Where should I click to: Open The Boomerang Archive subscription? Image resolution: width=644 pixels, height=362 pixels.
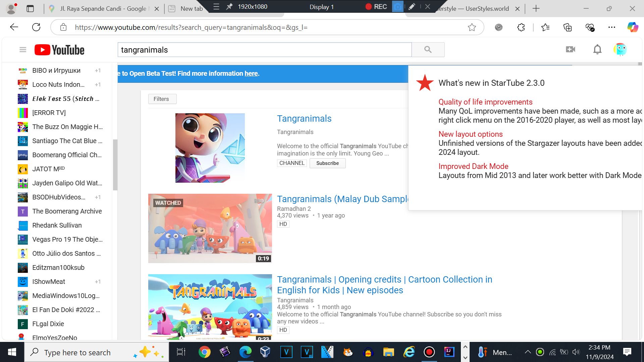[x=60, y=211]
